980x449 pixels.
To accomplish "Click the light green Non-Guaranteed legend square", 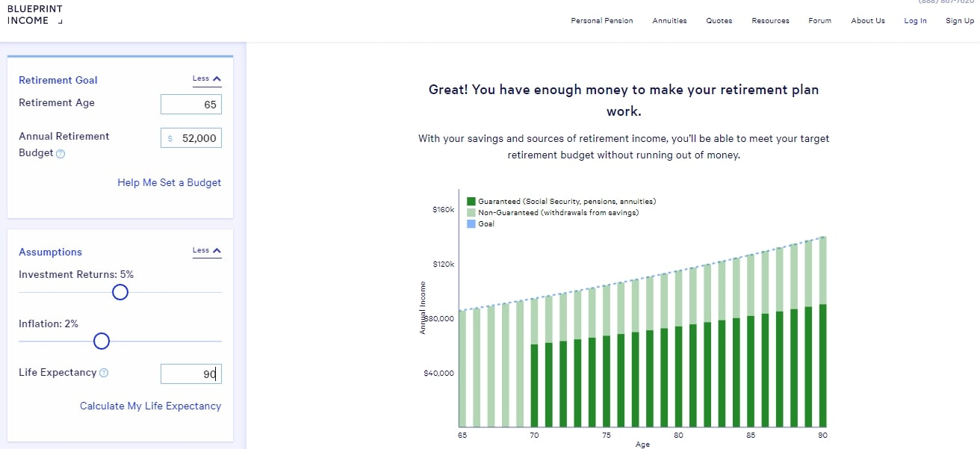I will point(471,213).
